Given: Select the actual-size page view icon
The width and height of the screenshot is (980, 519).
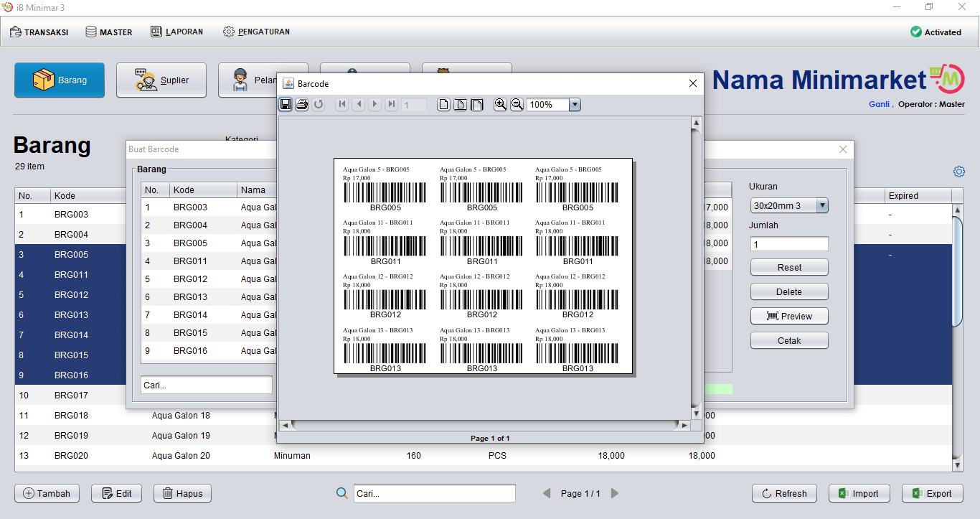Looking at the screenshot, I should click(443, 104).
